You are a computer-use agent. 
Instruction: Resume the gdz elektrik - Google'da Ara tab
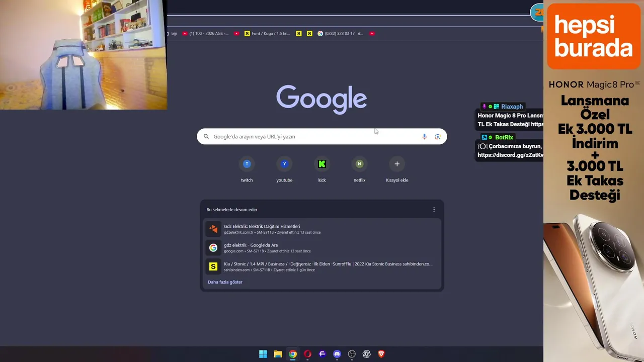322,248
